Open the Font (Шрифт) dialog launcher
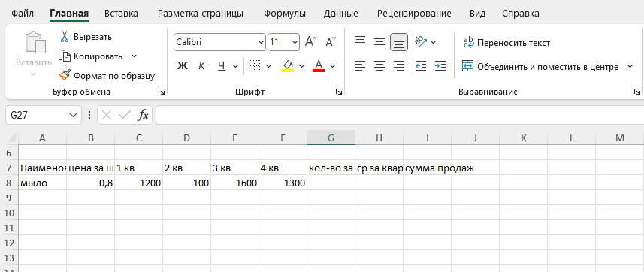Image resolution: width=644 pixels, height=272 pixels. (x=338, y=92)
